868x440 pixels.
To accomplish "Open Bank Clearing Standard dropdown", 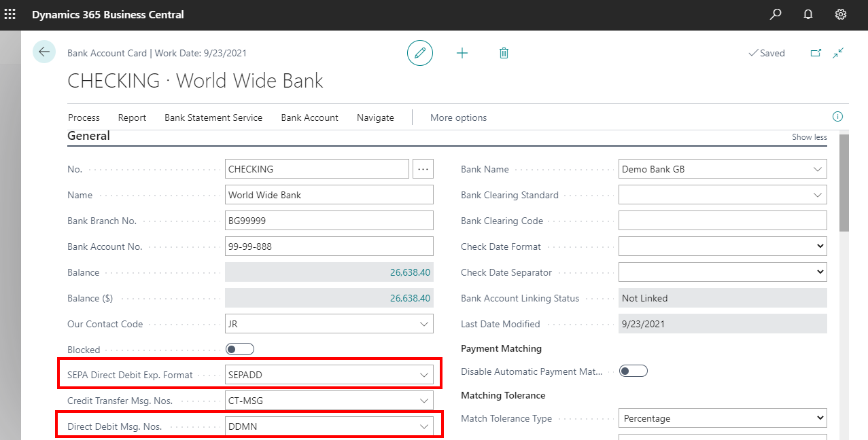I will (x=818, y=195).
